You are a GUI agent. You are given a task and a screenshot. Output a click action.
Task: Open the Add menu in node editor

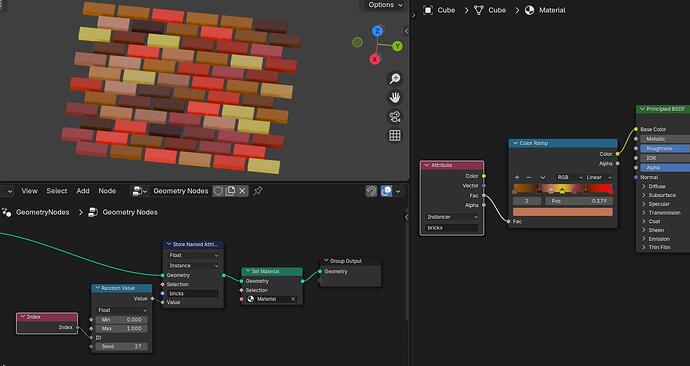[x=83, y=191]
